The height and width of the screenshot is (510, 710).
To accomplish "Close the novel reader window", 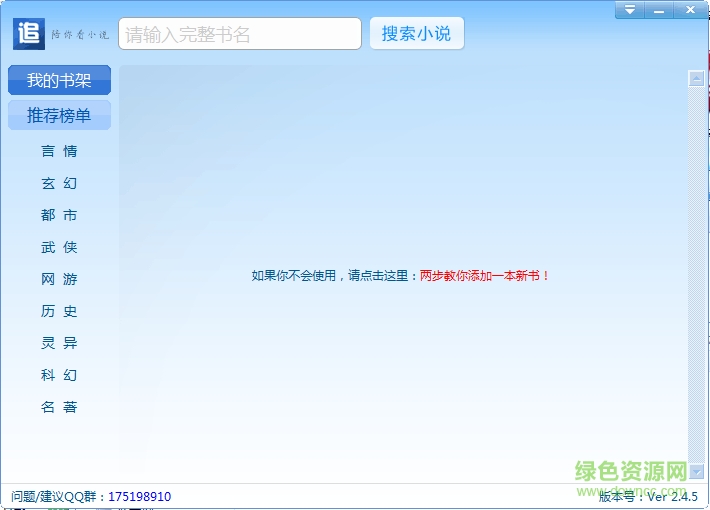I will [x=688, y=10].
